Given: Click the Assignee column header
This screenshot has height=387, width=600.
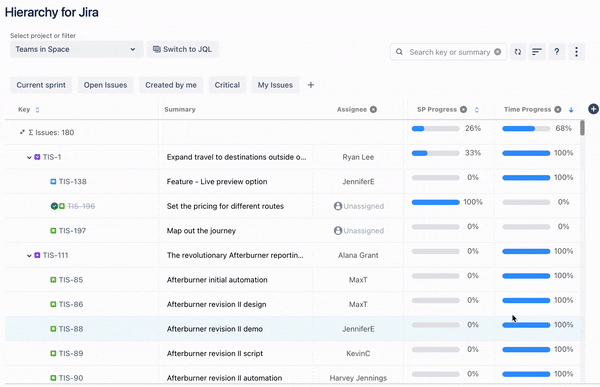Looking at the screenshot, I should 352,109.
